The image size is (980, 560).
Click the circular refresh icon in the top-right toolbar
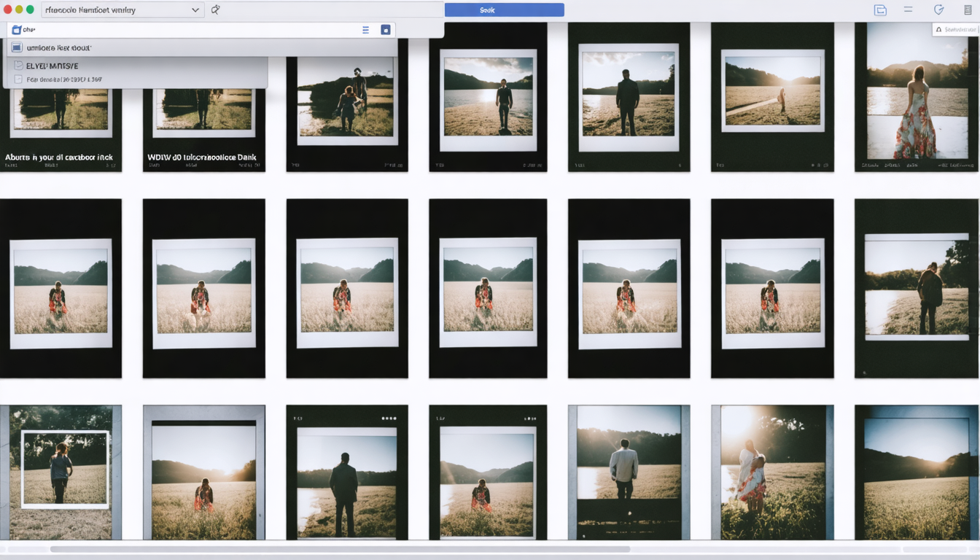click(938, 9)
